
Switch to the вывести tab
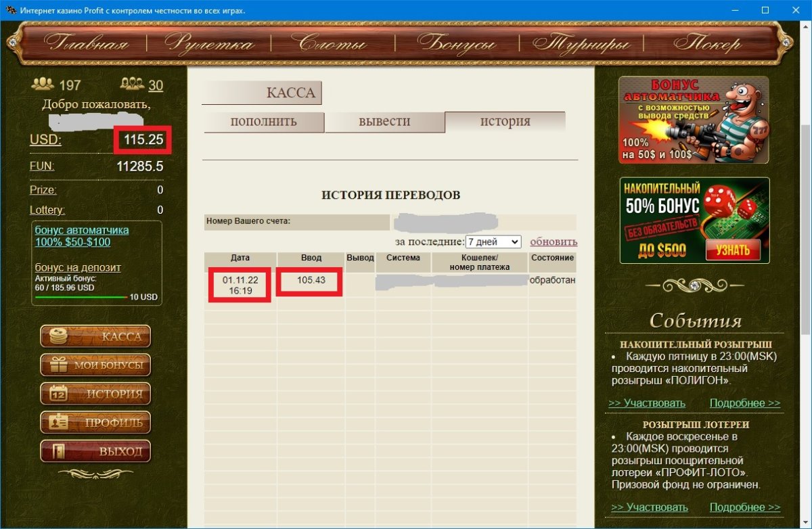[x=384, y=122]
